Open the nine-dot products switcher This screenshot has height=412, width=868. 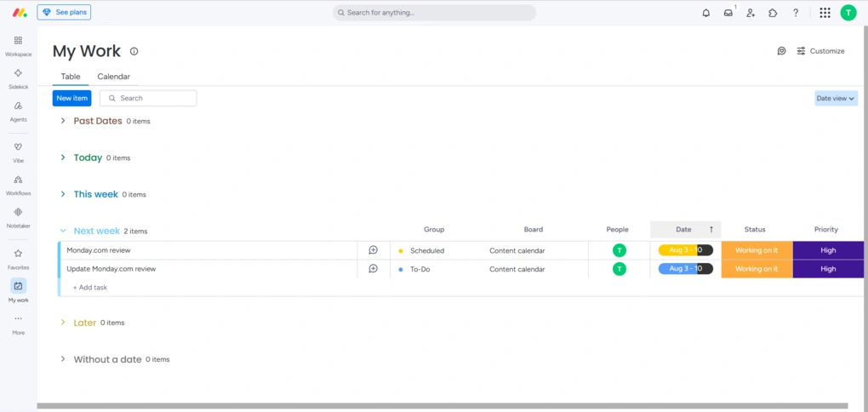coord(825,13)
